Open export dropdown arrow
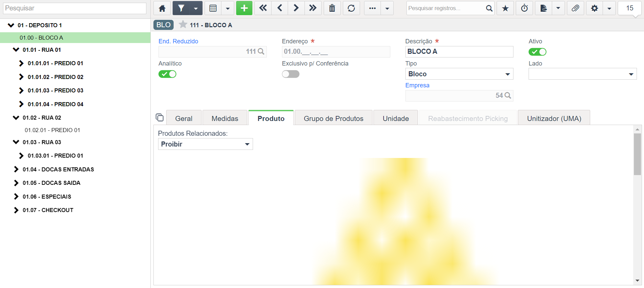The width and height of the screenshot is (644, 288). click(x=558, y=8)
